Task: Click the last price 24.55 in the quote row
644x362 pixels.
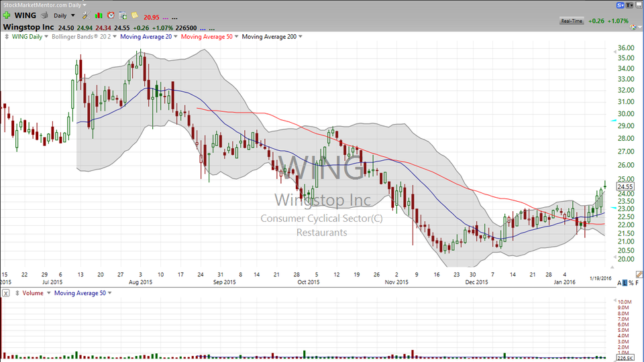Action: click(x=122, y=28)
